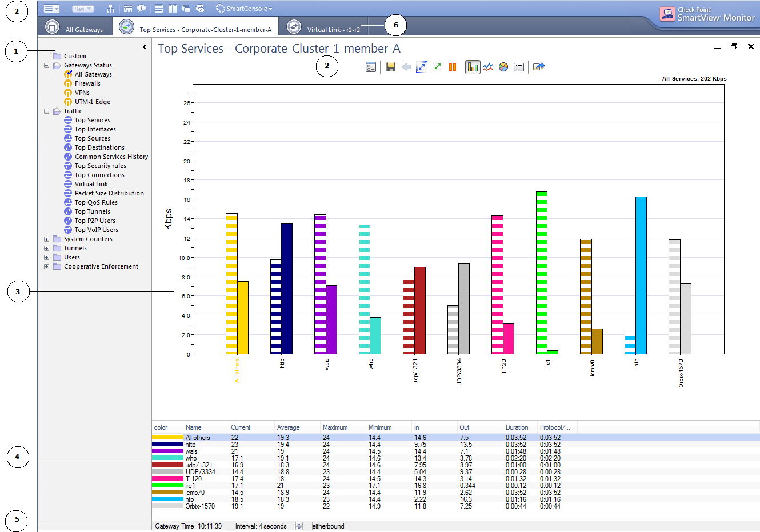The height and width of the screenshot is (532, 760).
Task: Click the blue expand-arrows icon in chart toolbar
Action: tap(422, 67)
